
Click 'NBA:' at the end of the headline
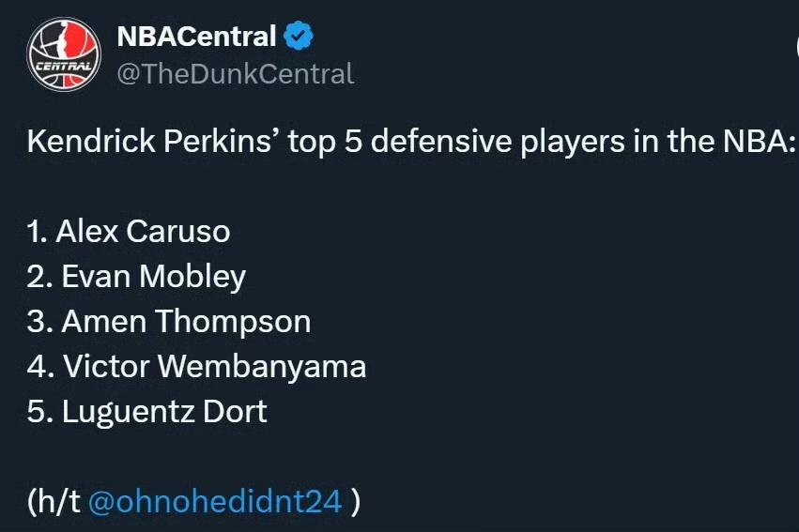pos(759,141)
